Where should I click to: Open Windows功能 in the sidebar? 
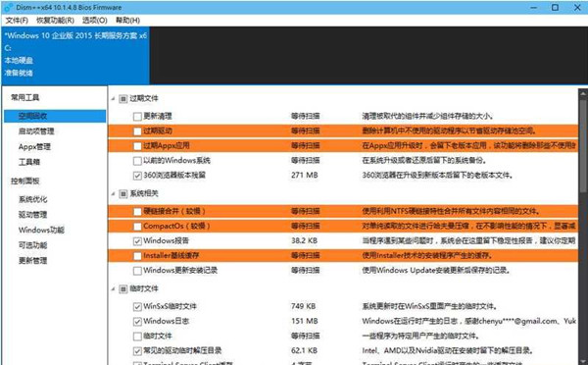[41, 230]
